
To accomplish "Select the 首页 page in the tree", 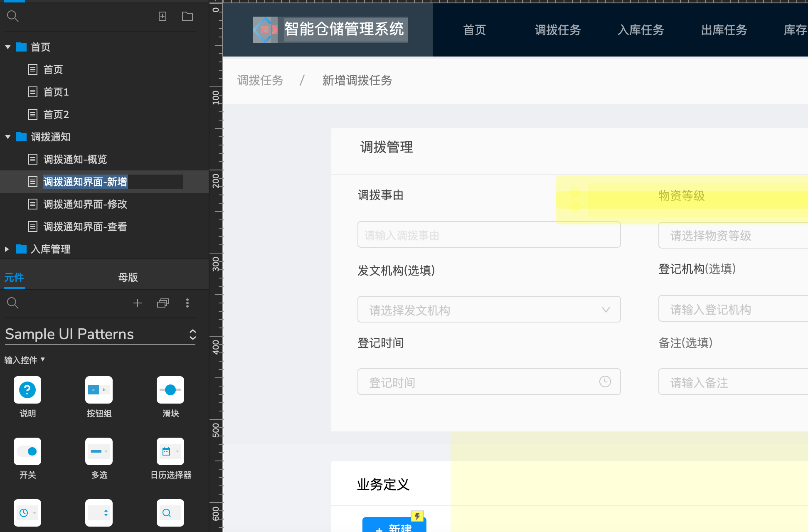I will tap(53, 69).
